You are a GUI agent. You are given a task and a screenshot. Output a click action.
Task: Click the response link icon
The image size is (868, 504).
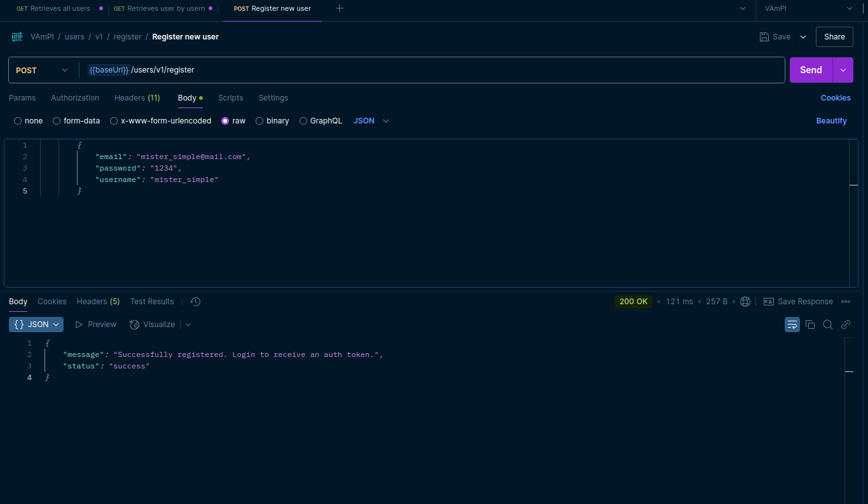pyautogui.click(x=846, y=325)
